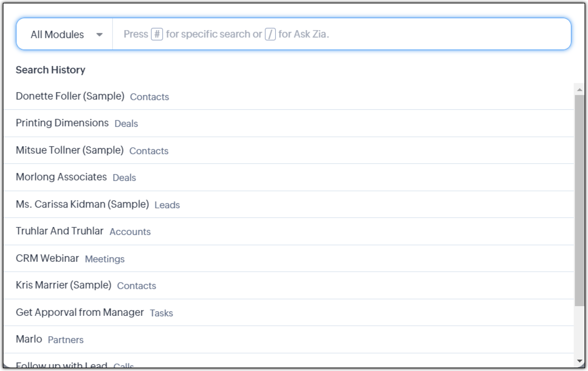
Task: Click the dropdown caret beside All Modules
Action: [x=99, y=35]
